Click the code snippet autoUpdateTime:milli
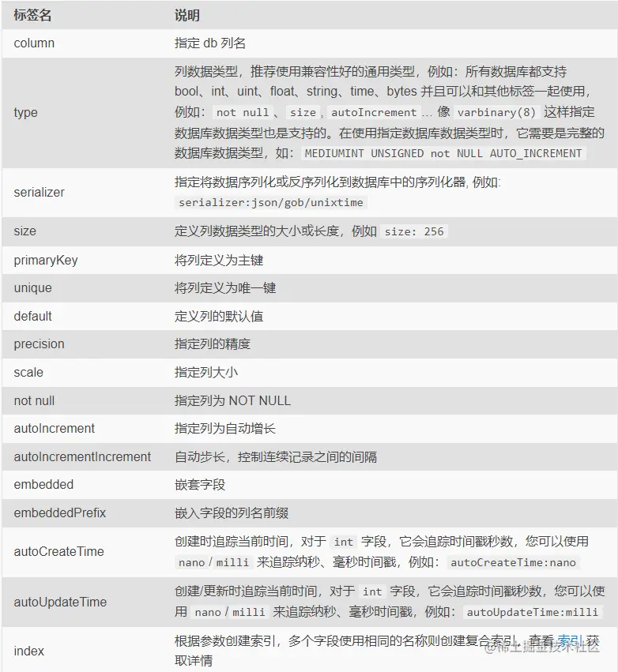Screen dimensions: 618x672 click(x=533, y=612)
